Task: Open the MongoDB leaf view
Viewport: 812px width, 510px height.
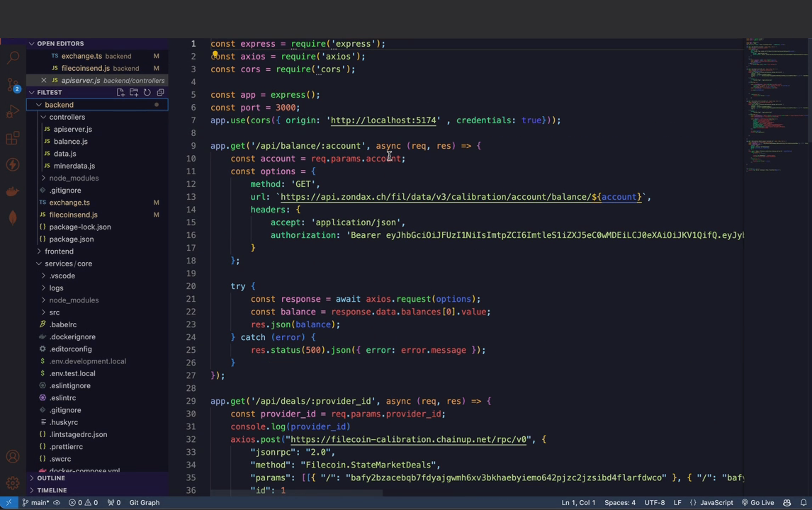Action: [x=13, y=218]
